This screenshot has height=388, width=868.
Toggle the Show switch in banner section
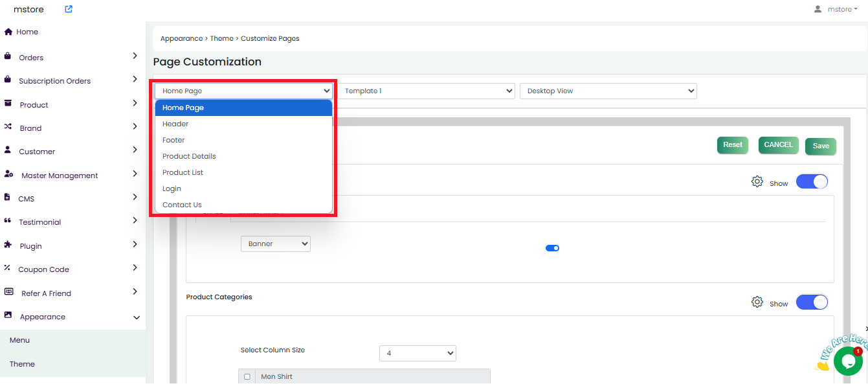pyautogui.click(x=812, y=182)
